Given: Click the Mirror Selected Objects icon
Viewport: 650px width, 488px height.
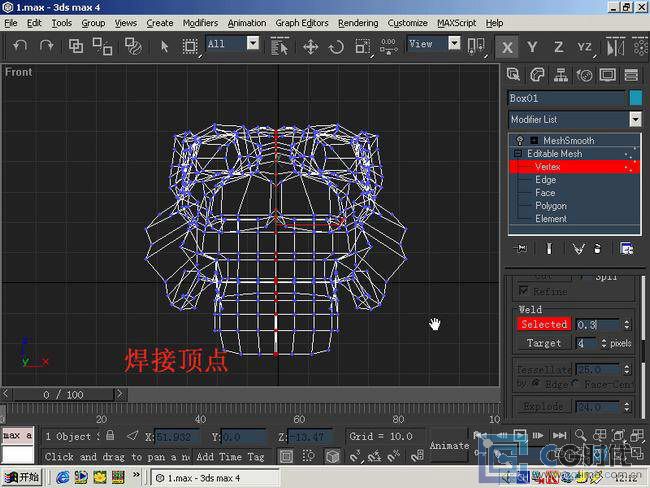Looking at the screenshot, I should pos(615,46).
